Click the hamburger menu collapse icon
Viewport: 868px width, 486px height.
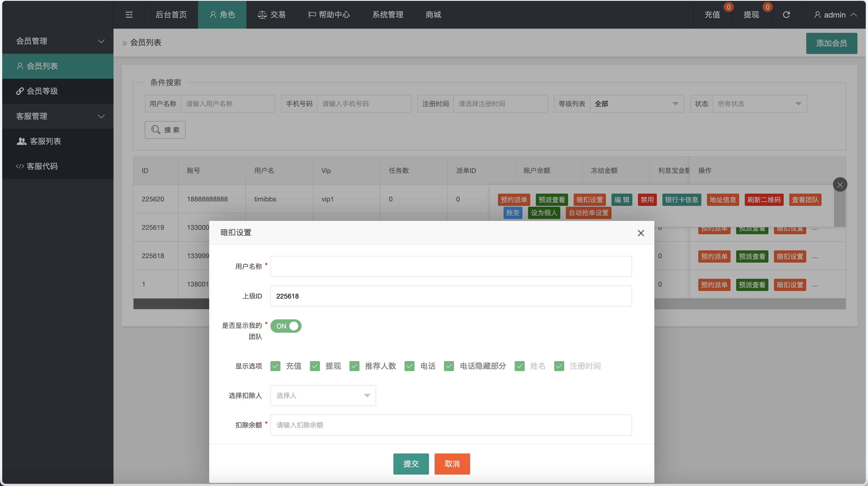tap(129, 14)
